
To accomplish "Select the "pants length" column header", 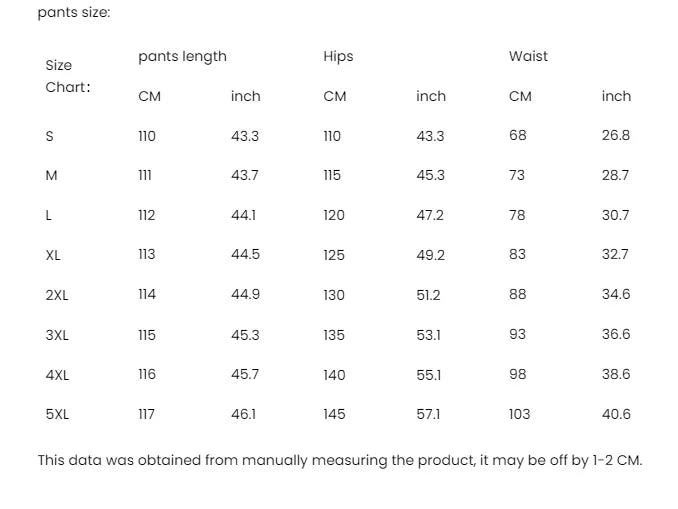I will 182,57.
